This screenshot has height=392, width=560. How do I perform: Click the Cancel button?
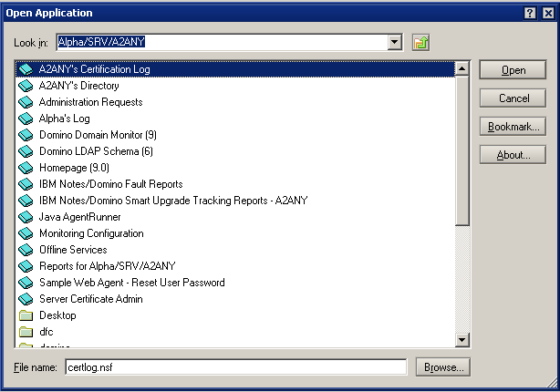[513, 98]
